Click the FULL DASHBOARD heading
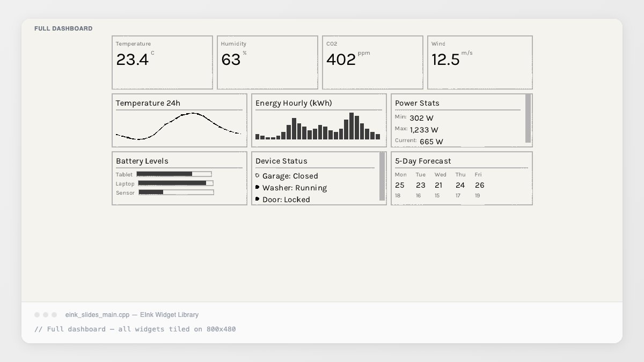Viewport: 644px width, 362px height. (x=63, y=28)
